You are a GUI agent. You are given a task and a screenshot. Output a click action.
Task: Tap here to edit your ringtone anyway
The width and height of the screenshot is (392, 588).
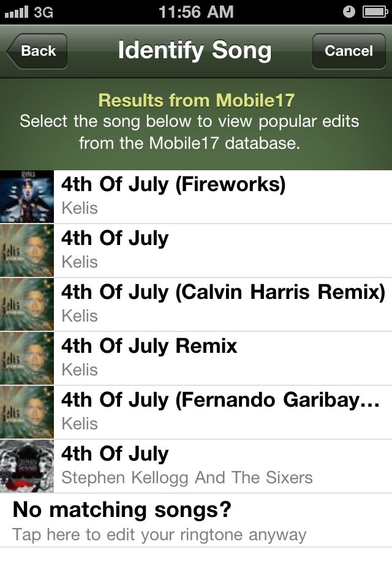159,535
